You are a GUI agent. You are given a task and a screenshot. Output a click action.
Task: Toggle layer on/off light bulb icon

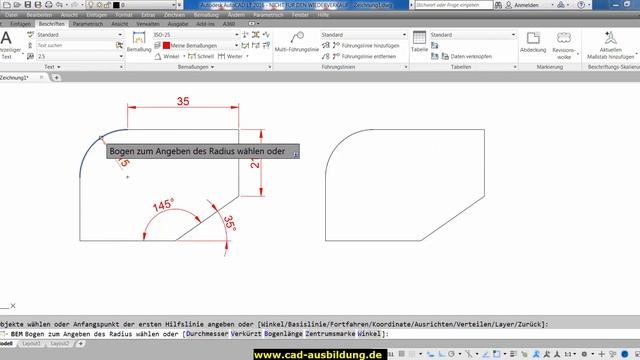(91, 5)
